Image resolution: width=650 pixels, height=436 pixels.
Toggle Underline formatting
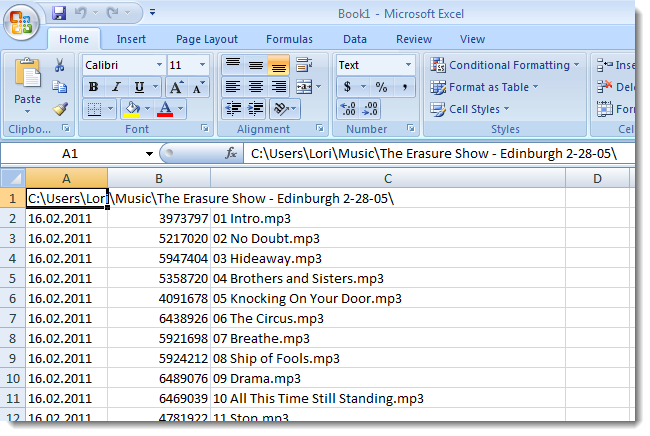click(x=139, y=87)
